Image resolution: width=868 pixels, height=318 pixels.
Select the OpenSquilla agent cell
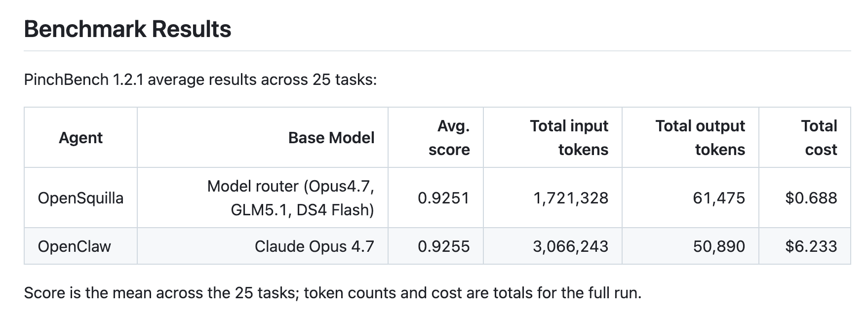coord(80,198)
